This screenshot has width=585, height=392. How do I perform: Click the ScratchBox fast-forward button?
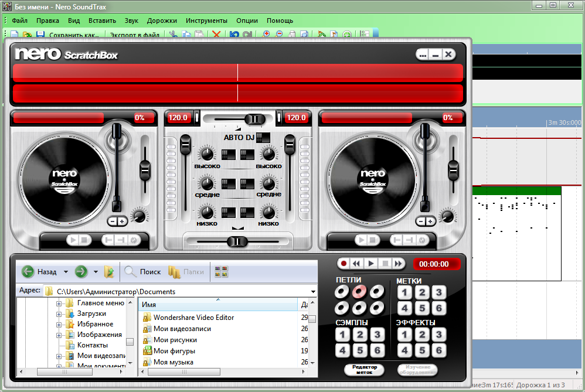pos(399,264)
